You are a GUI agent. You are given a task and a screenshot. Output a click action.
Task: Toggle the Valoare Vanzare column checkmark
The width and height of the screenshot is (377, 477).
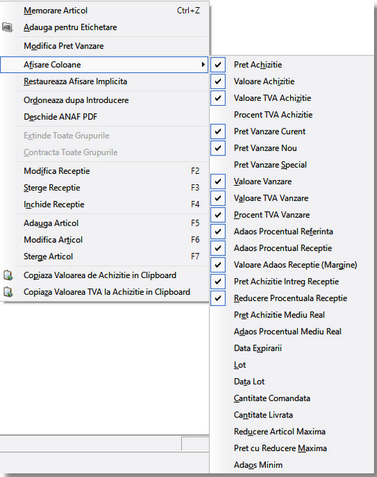(218, 181)
